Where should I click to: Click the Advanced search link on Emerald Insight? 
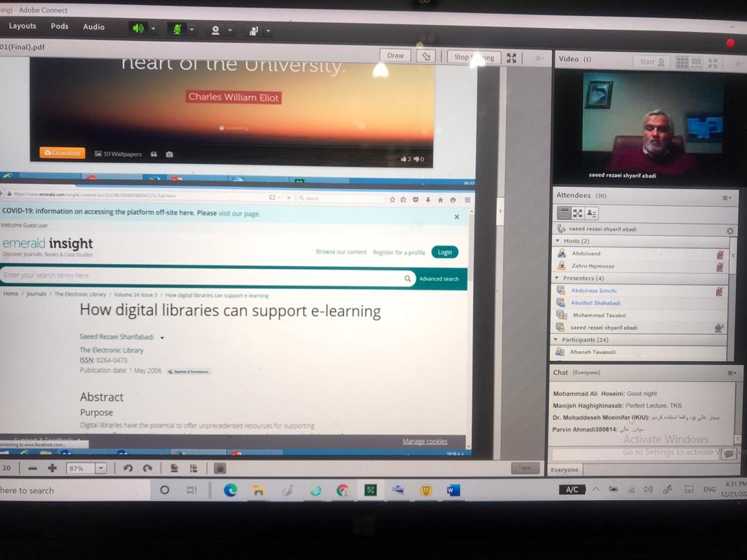[x=439, y=279]
